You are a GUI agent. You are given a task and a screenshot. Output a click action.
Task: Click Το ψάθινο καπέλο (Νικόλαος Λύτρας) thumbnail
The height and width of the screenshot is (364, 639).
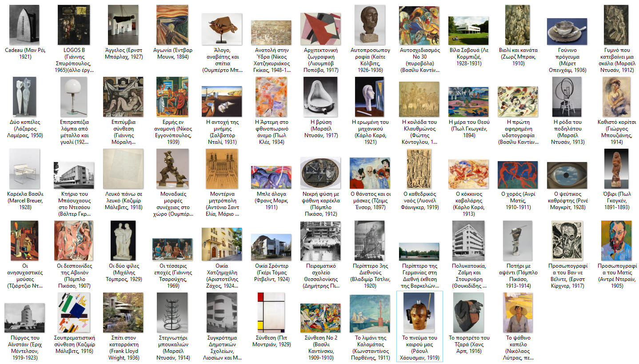click(518, 312)
